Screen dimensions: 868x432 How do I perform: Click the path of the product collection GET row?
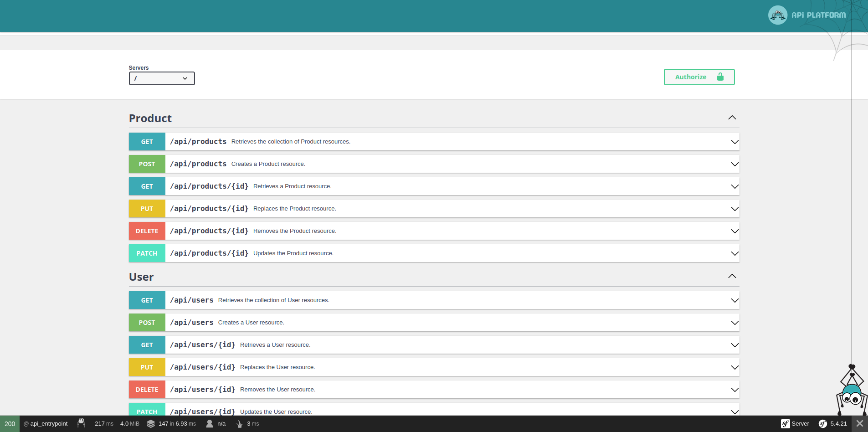click(x=198, y=142)
